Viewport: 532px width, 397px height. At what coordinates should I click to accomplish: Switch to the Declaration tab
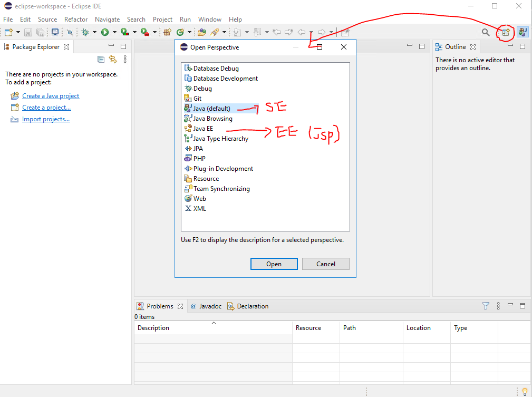248,306
